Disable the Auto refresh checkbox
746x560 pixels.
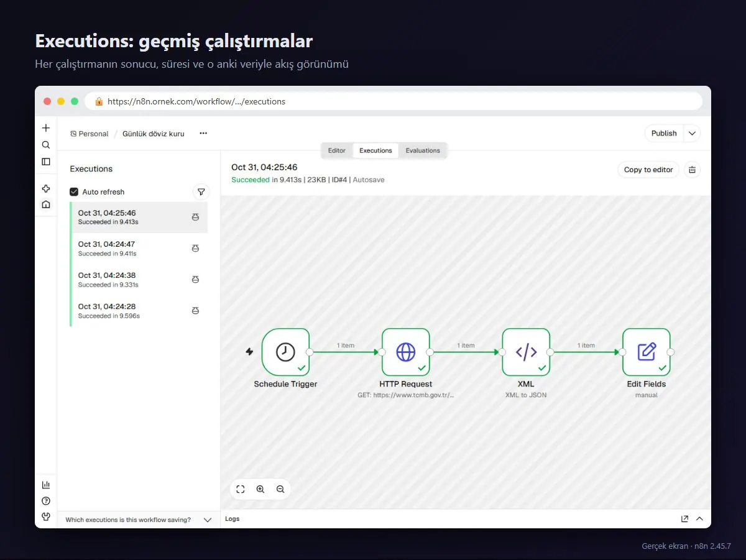pos(74,192)
